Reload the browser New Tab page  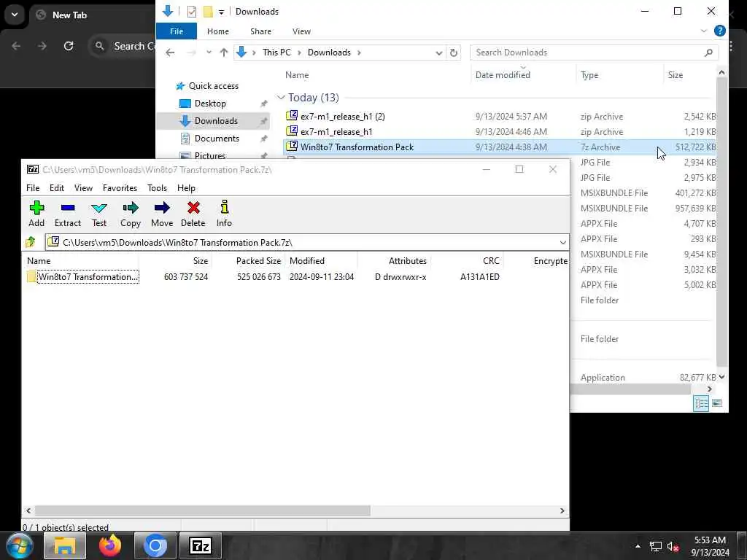(69, 46)
